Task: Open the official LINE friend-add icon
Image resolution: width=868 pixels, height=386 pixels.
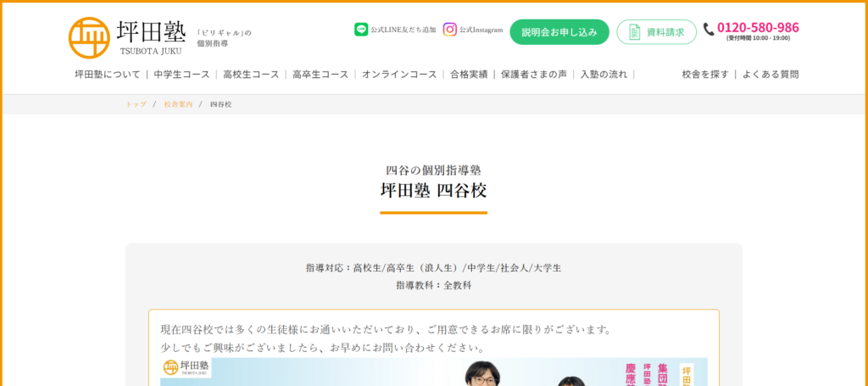Action: click(x=361, y=30)
